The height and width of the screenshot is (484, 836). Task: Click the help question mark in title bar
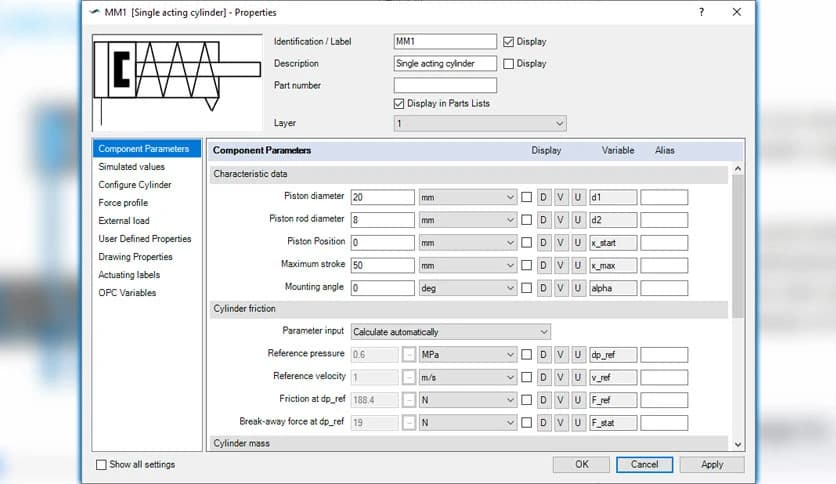[701, 12]
